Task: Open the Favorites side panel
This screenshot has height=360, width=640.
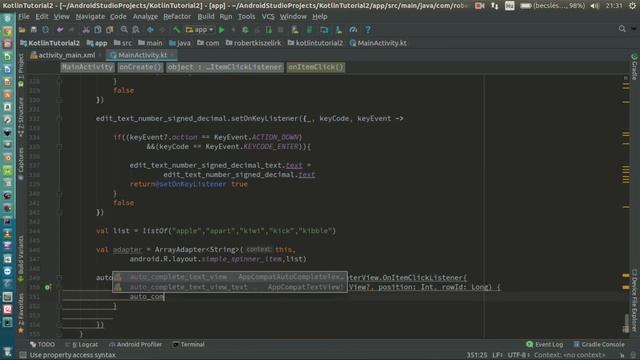Action: click(21, 313)
